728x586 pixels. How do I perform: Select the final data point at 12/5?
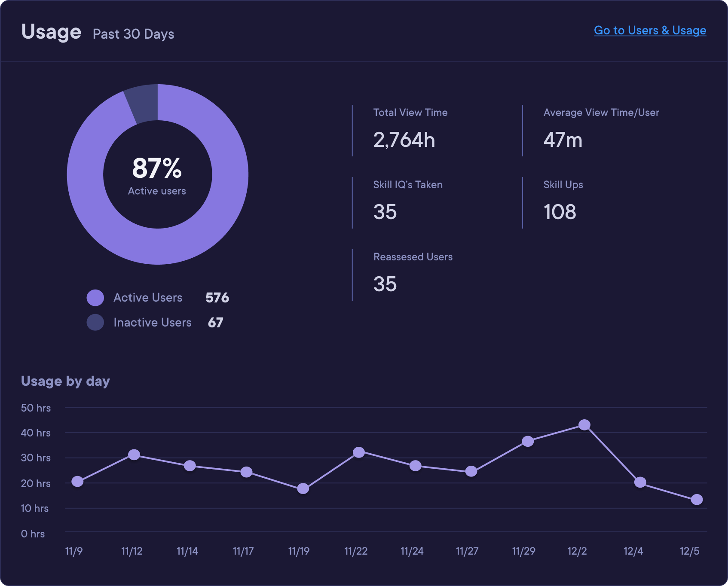point(696,499)
